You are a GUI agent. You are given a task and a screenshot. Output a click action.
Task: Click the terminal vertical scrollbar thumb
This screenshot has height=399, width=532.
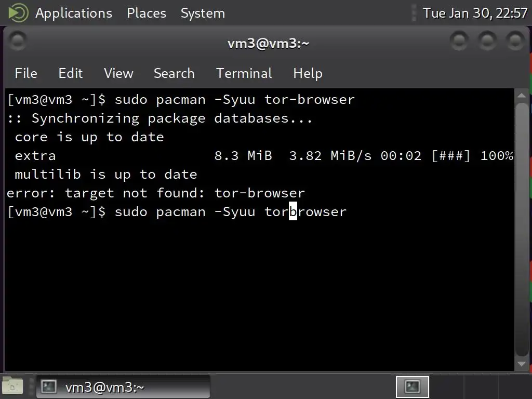[x=522, y=230]
